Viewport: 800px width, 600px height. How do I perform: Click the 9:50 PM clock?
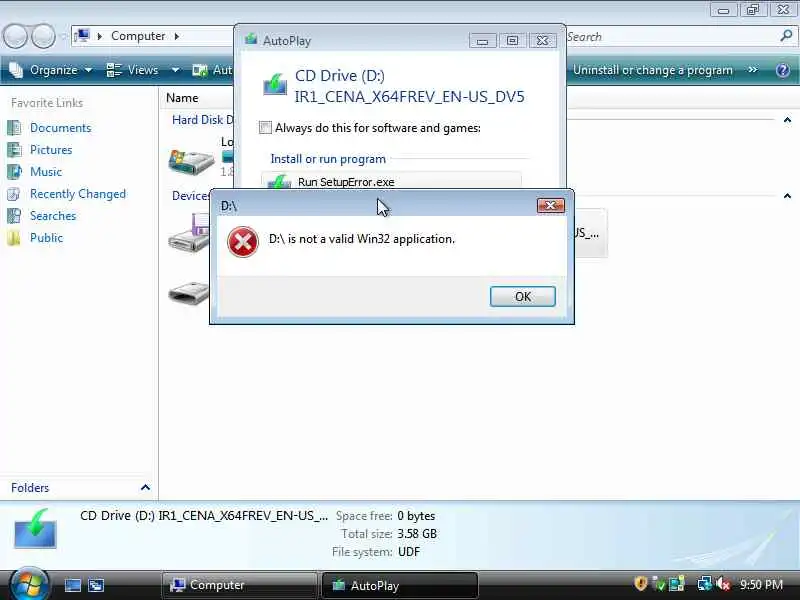761,584
